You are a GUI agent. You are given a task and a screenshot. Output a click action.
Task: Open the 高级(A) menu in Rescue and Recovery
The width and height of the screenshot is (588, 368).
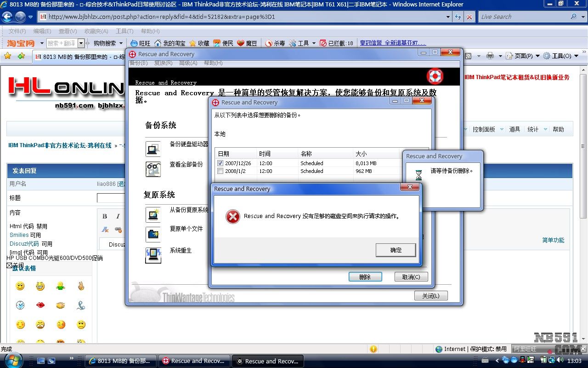point(187,63)
